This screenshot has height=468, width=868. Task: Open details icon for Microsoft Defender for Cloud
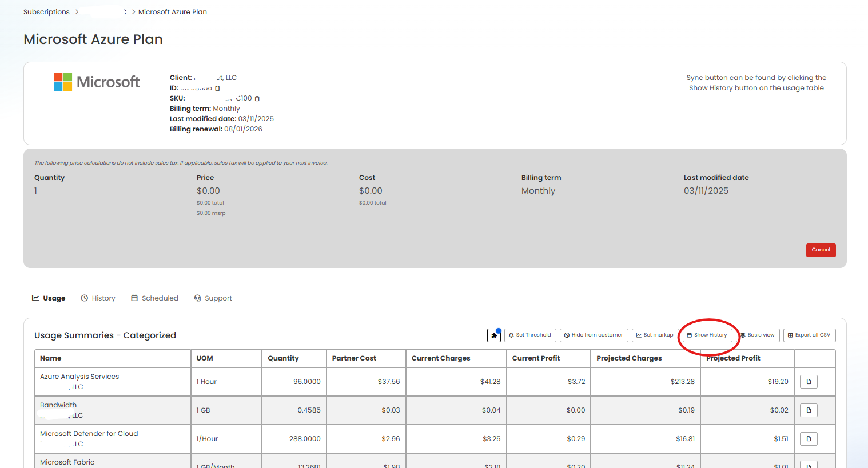click(x=809, y=439)
